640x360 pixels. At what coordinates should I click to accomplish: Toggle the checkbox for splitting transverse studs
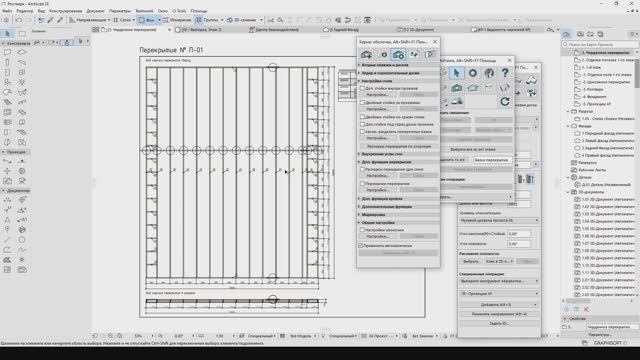tap(362, 131)
